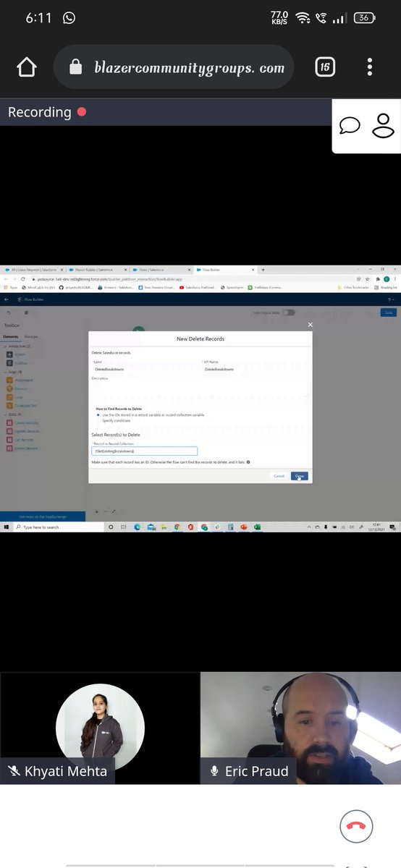This screenshot has height=868, width=401.
Task: Click the Record or Record Collection field
Action: (145, 451)
